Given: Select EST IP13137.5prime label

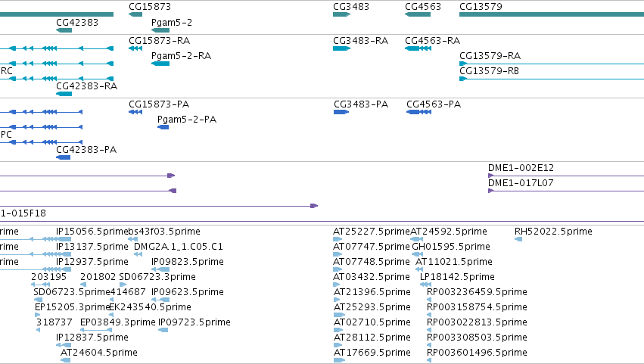Looking at the screenshot, I should 92,247.
